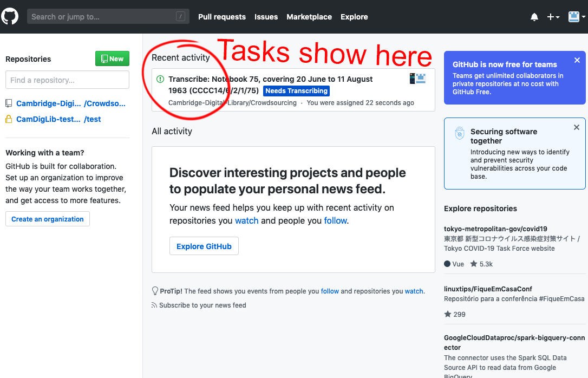Open the notifications bell
Viewport: 588px width, 378px height.
[534, 17]
